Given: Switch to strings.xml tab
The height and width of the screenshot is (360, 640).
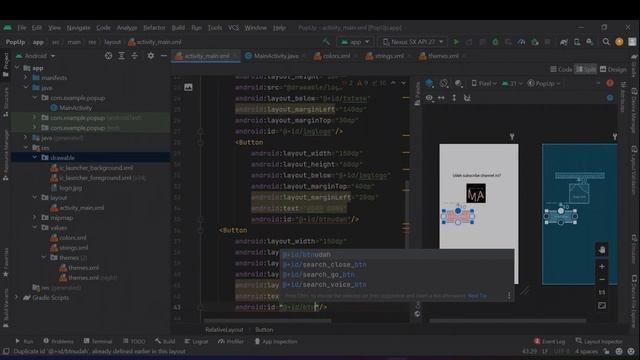Looking at the screenshot, I should [x=388, y=56].
